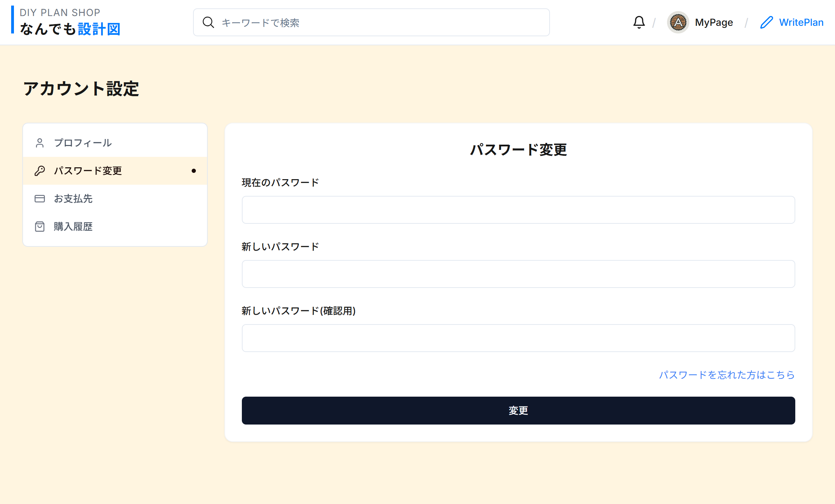Click パスワードを忘れた方はこちら link
Screen dimensions: 835x504
click(727, 375)
